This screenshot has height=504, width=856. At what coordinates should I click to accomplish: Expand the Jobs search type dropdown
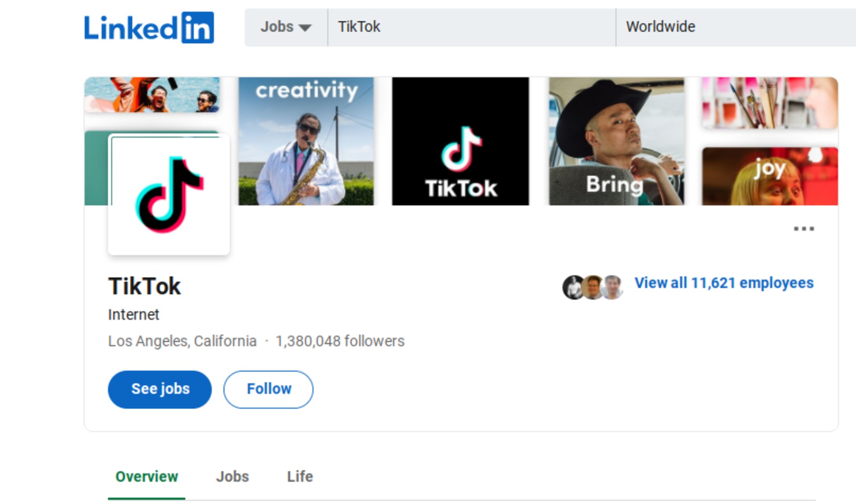(x=286, y=27)
